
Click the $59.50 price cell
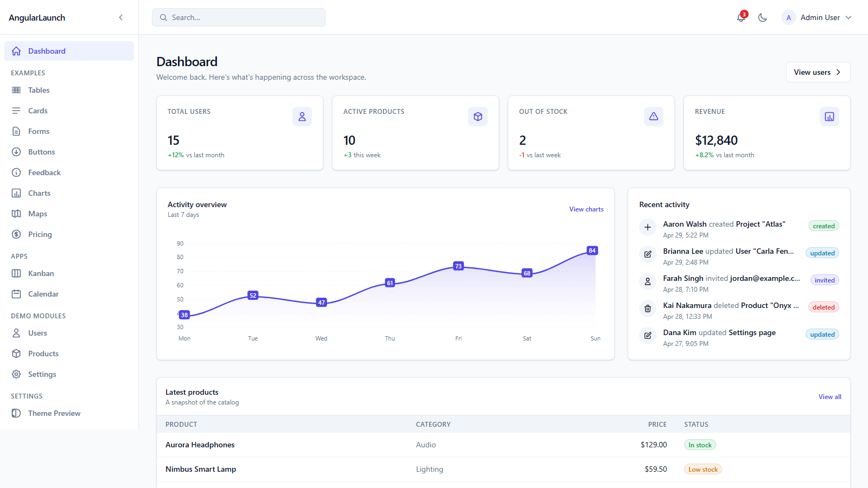[656, 469]
